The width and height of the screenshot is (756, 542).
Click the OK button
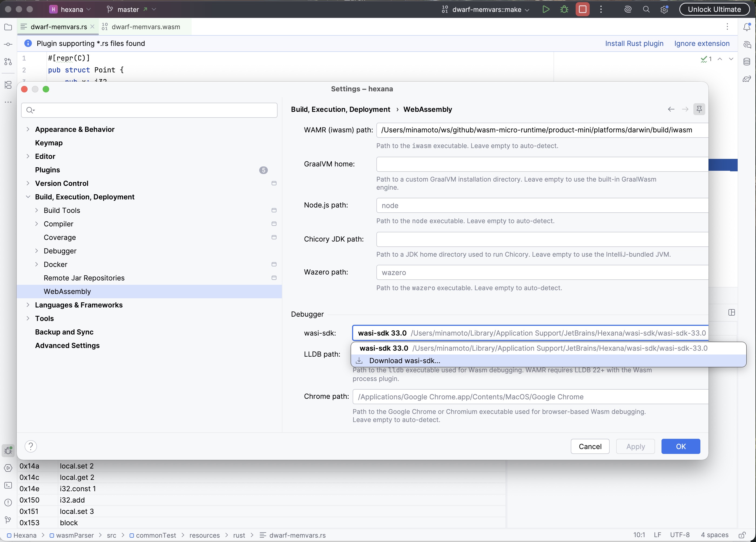tap(680, 446)
